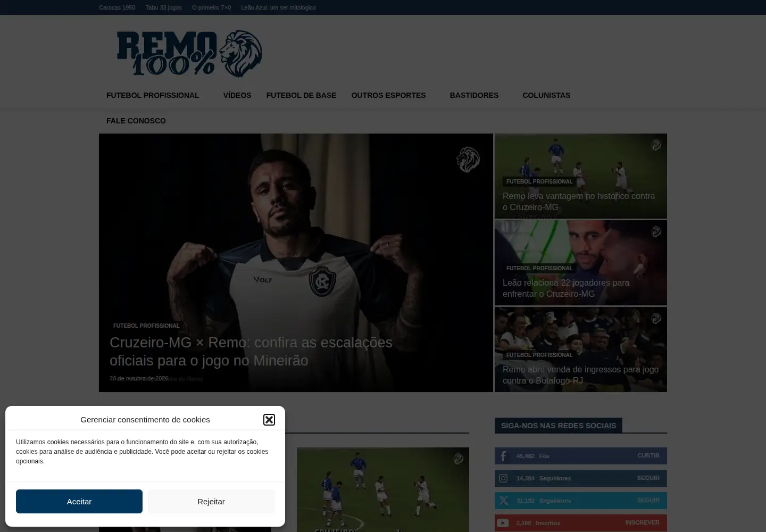This screenshot has height=532, width=766.
Task: Click 'Siga-nos nas redes sociais' heading
Action: click(x=559, y=426)
